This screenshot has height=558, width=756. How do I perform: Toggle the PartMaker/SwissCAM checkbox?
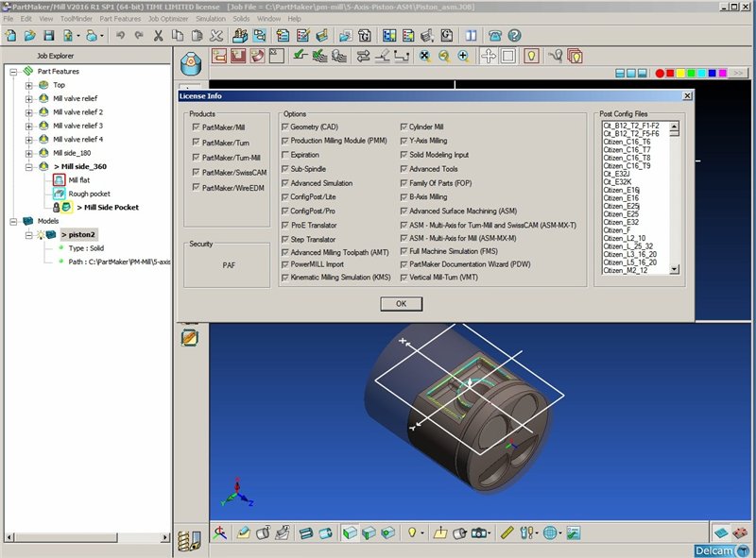click(x=196, y=172)
